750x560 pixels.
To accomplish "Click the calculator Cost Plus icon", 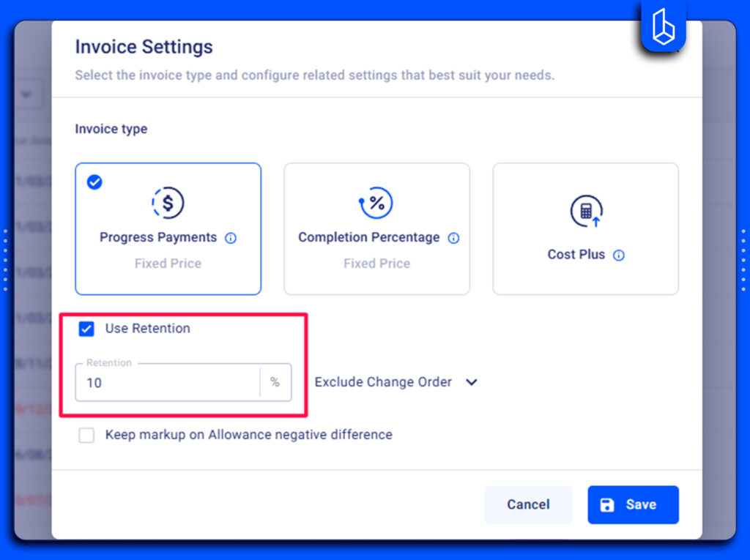I will coord(585,212).
